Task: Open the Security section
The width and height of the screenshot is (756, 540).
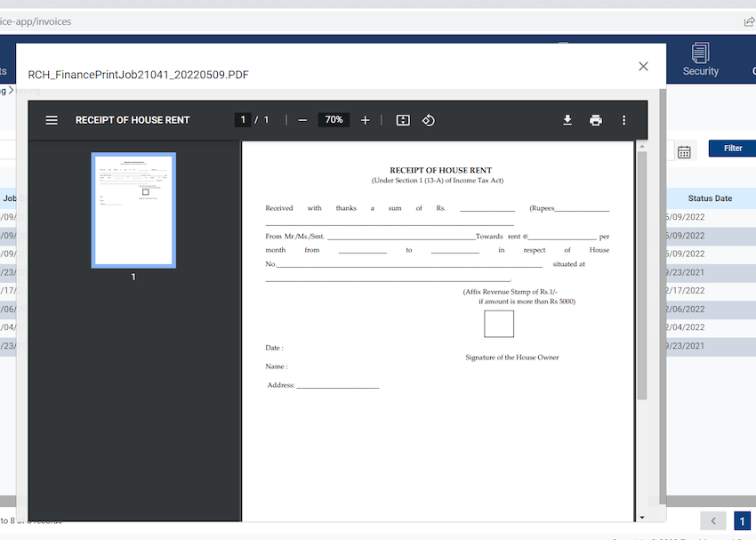Action: click(x=701, y=60)
